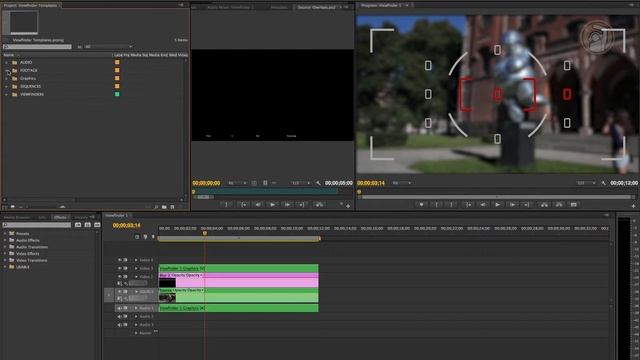Expand the FOOTAGE bin

pos(7,70)
